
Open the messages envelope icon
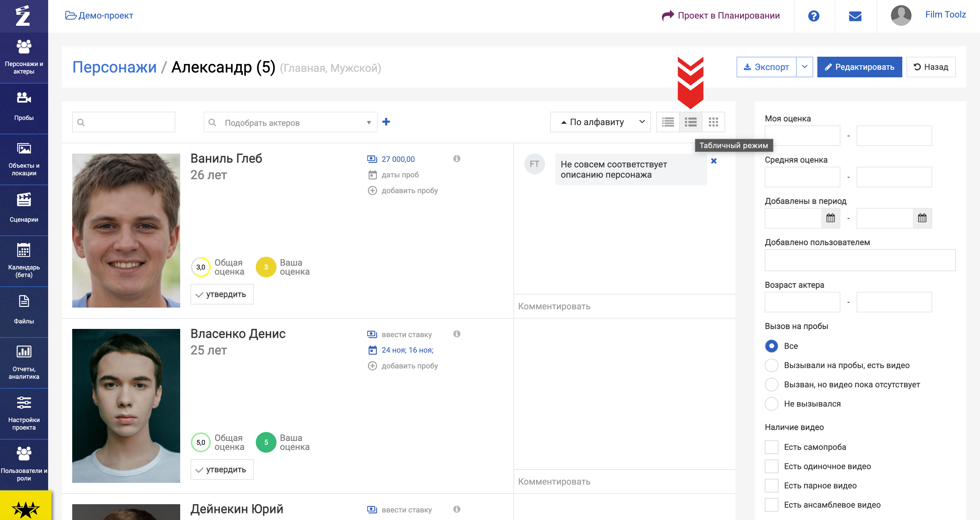coord(855,16)
